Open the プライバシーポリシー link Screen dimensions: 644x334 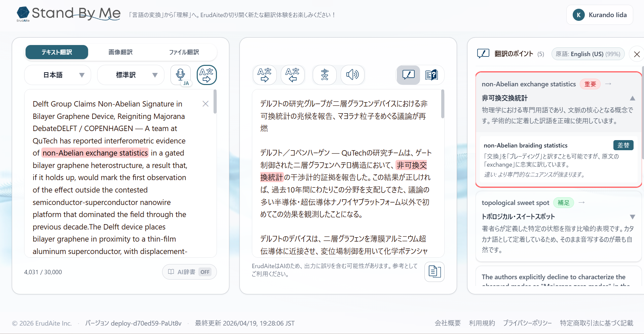click(527, 323)
